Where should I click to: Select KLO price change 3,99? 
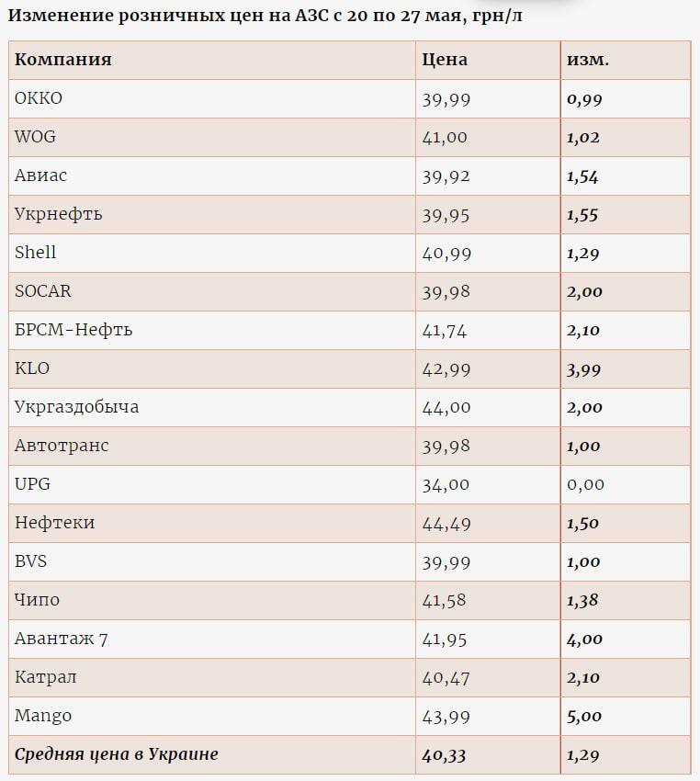(x=584, y=368)
